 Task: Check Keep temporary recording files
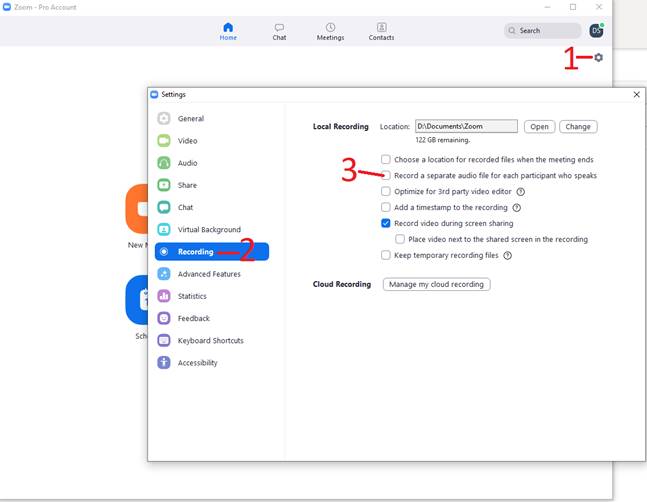click(385, 255)
